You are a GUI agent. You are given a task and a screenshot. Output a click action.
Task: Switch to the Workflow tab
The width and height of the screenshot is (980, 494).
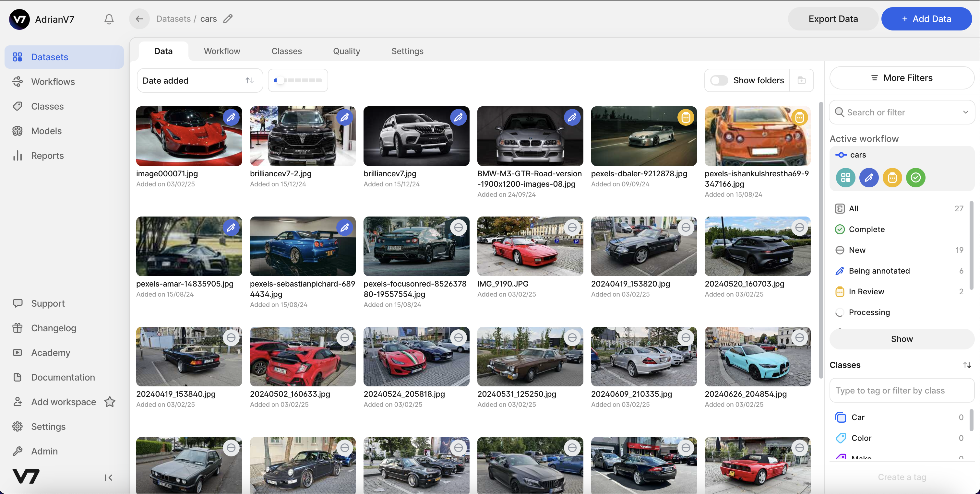222,51
